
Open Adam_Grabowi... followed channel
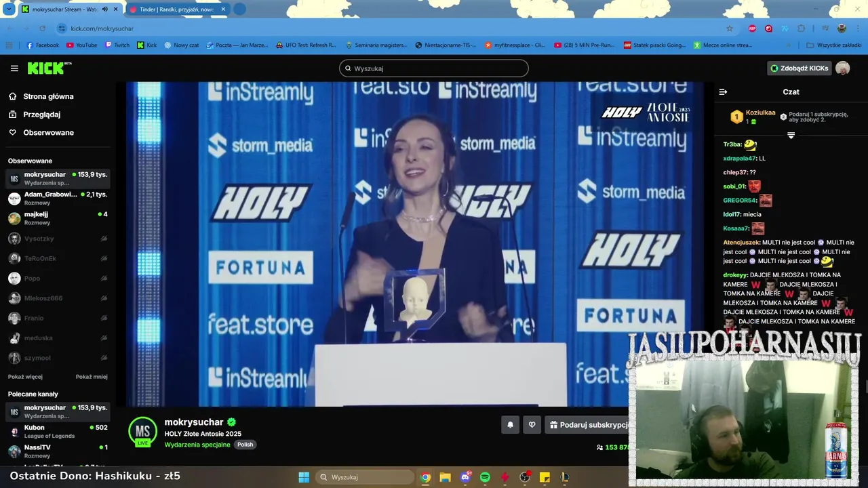tap(58, 198)
